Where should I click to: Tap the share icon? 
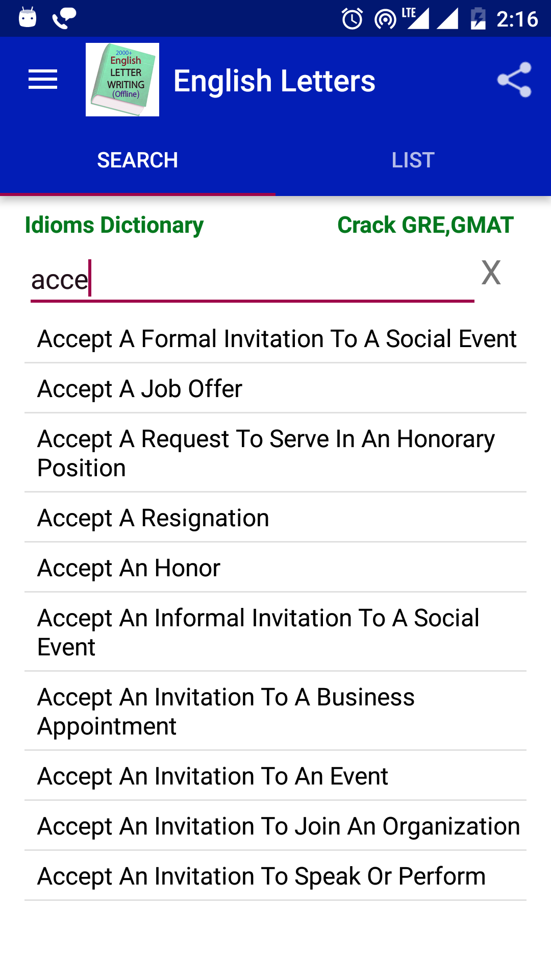click(514, 80)
